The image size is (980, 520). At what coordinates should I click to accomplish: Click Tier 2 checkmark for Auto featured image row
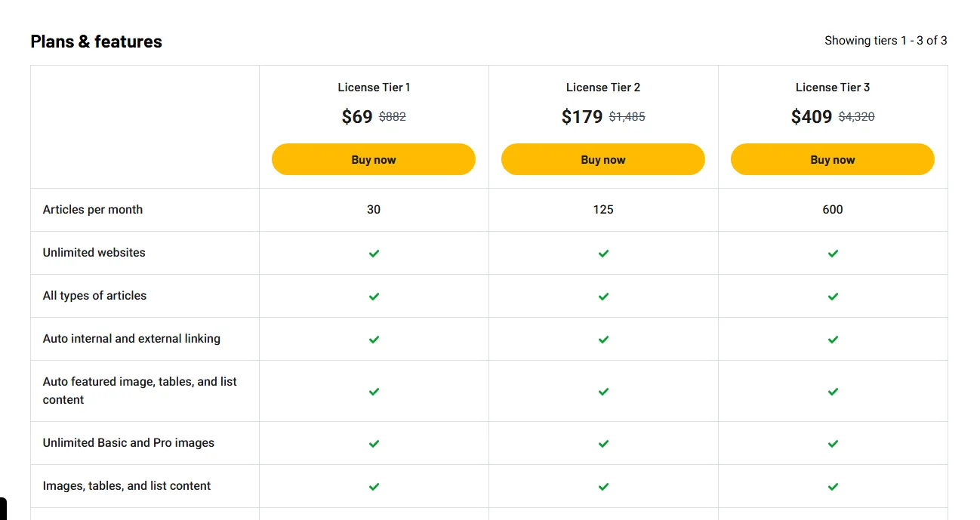pos(603,392)
